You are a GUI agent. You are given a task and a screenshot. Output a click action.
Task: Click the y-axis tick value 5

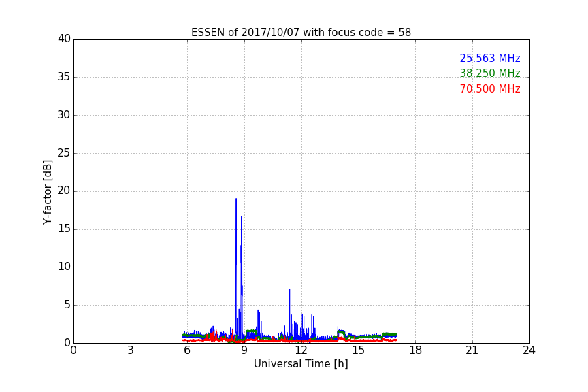(67, 305)
